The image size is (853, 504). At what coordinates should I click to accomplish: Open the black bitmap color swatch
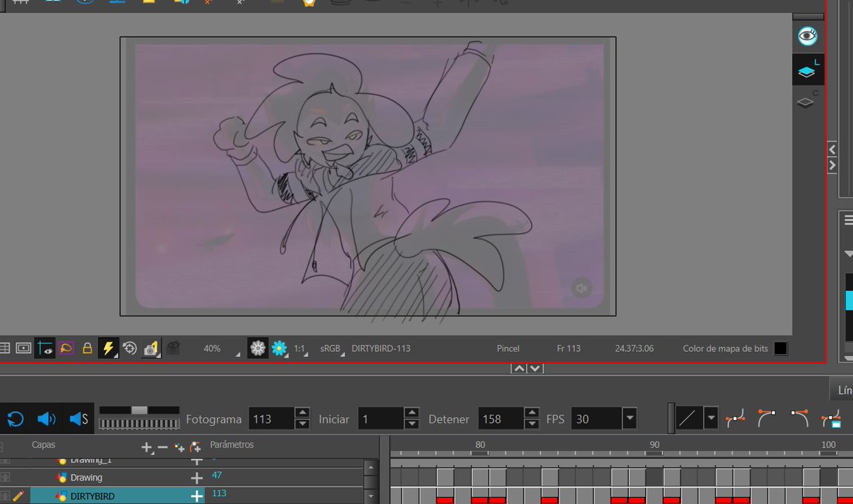780,348
